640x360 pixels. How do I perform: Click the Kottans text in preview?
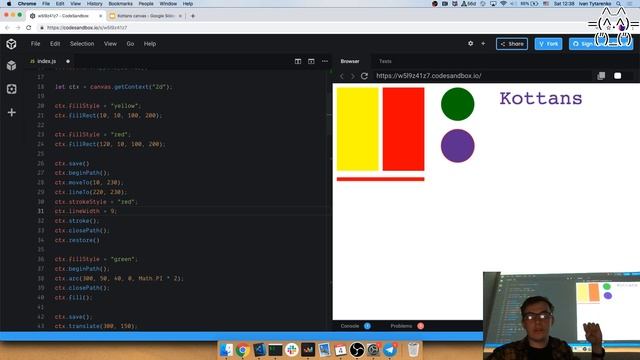[541, 98]
